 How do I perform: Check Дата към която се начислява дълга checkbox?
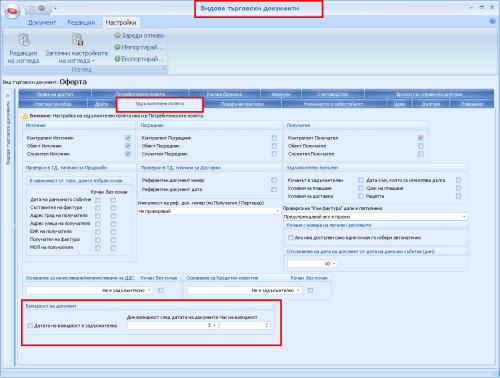459,180
